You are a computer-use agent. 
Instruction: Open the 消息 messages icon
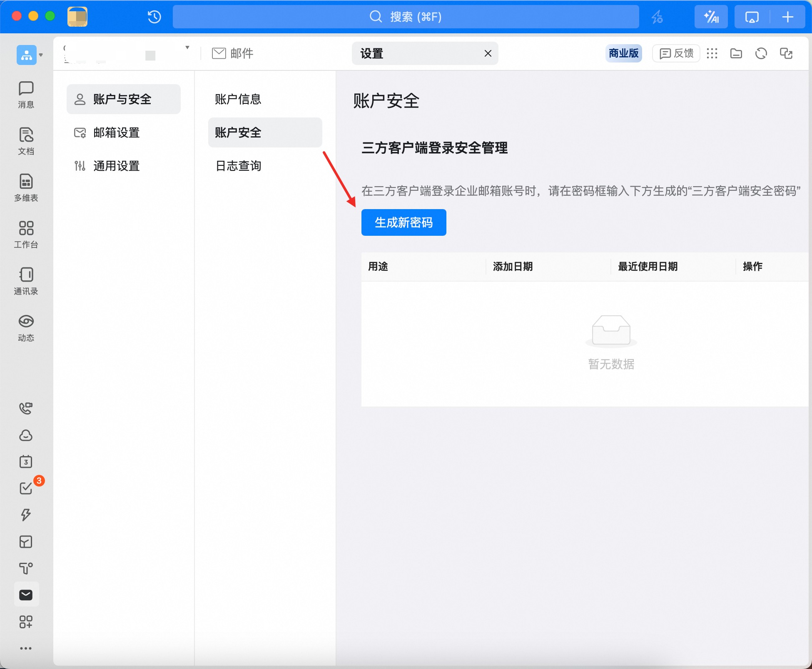click(x=26, y=95)
